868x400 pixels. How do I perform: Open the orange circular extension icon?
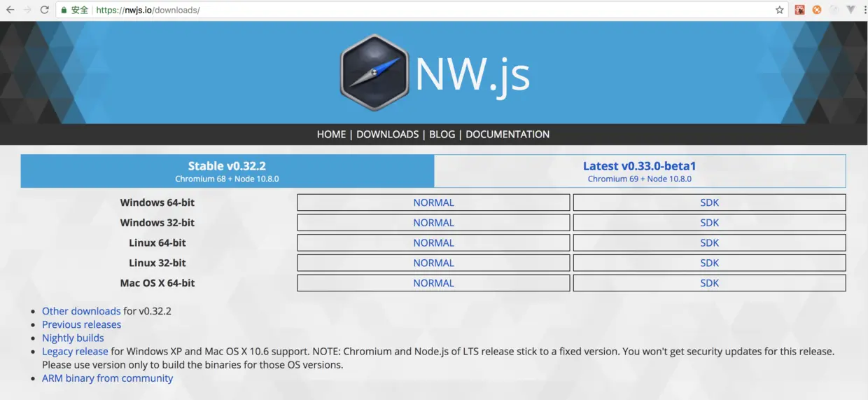coord(817,10)
